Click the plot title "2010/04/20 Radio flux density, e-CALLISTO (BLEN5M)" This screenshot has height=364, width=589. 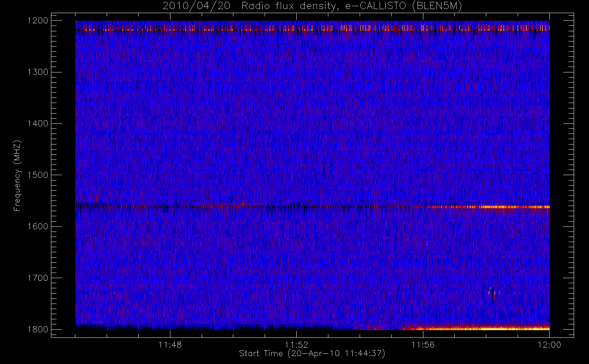tap(312, 6)
